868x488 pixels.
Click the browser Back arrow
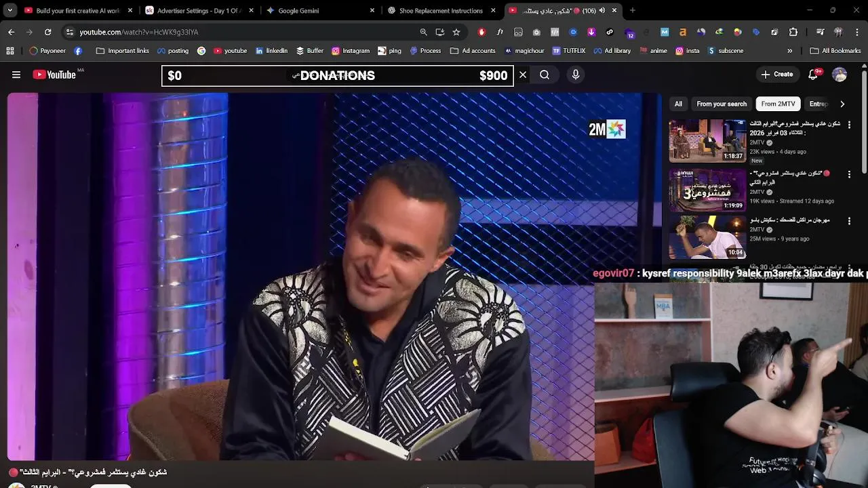(x=11, y=32)
